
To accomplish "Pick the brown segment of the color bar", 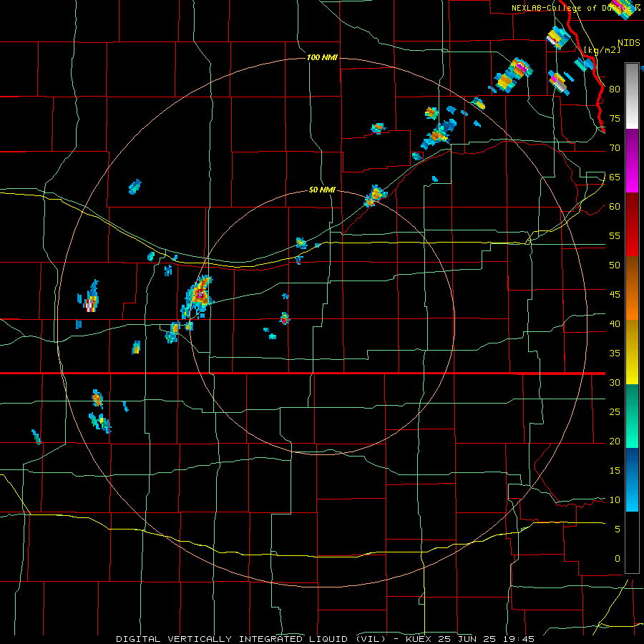I will (x=632, y=271).
